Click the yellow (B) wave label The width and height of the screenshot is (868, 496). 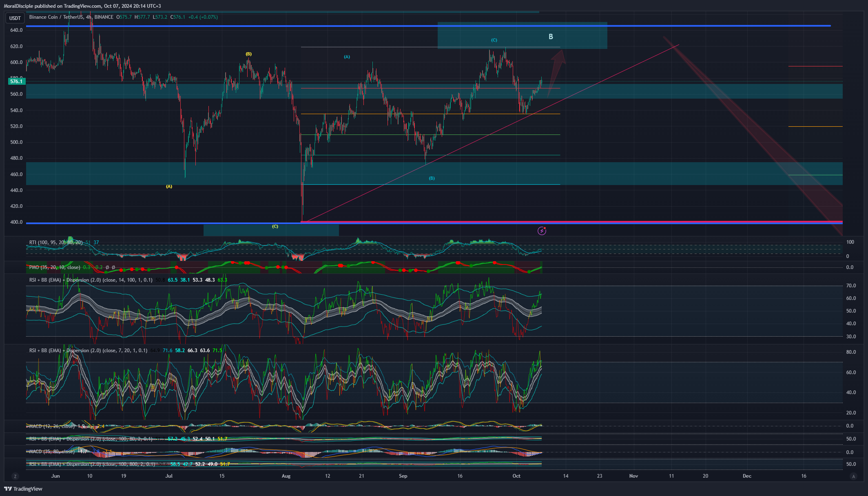[x=248, y=54]
